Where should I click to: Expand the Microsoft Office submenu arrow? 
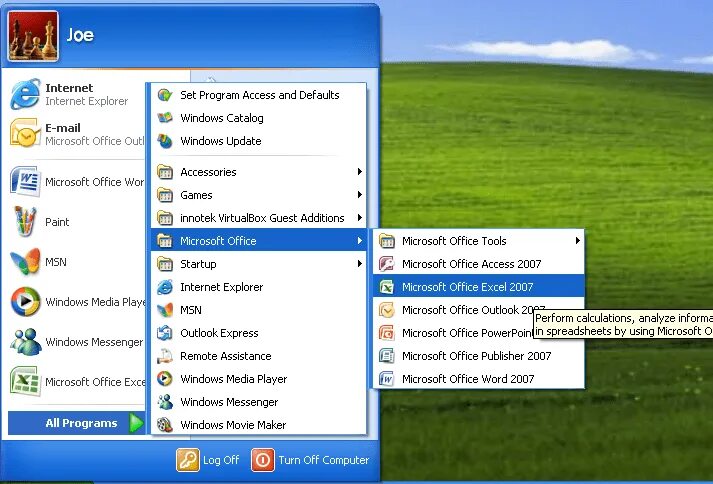pyautogui.click(x=359, y=241)
